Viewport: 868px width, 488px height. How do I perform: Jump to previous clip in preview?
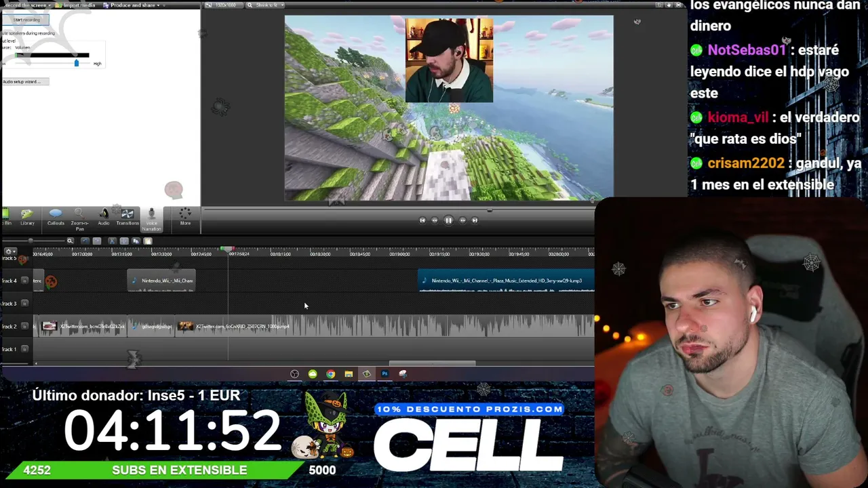pos(422,220)
